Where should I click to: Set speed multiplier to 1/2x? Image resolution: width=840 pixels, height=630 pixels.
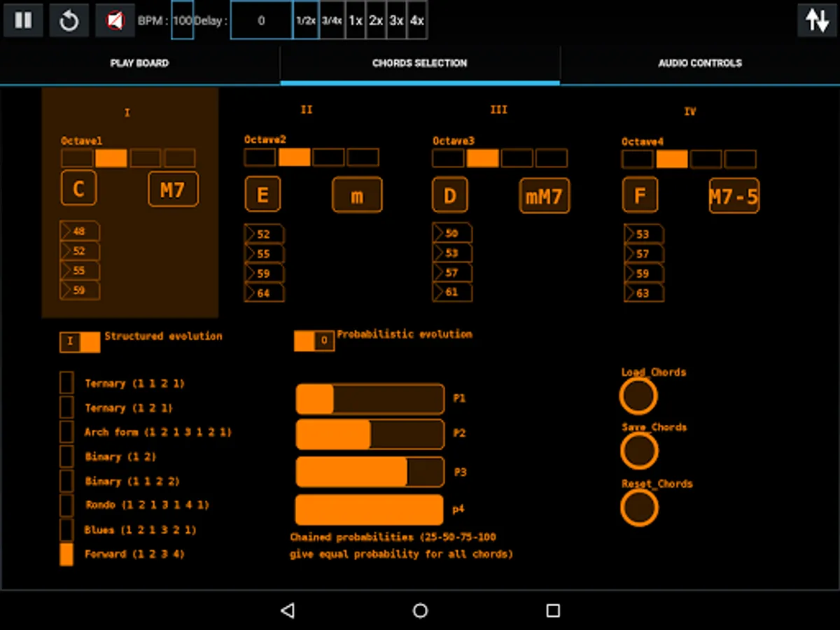pyautogui.click(x=306, y=20)
